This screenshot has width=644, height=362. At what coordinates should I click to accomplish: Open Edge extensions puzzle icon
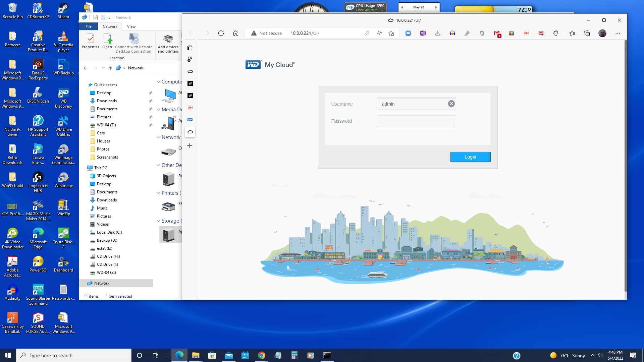click(556, 33)
